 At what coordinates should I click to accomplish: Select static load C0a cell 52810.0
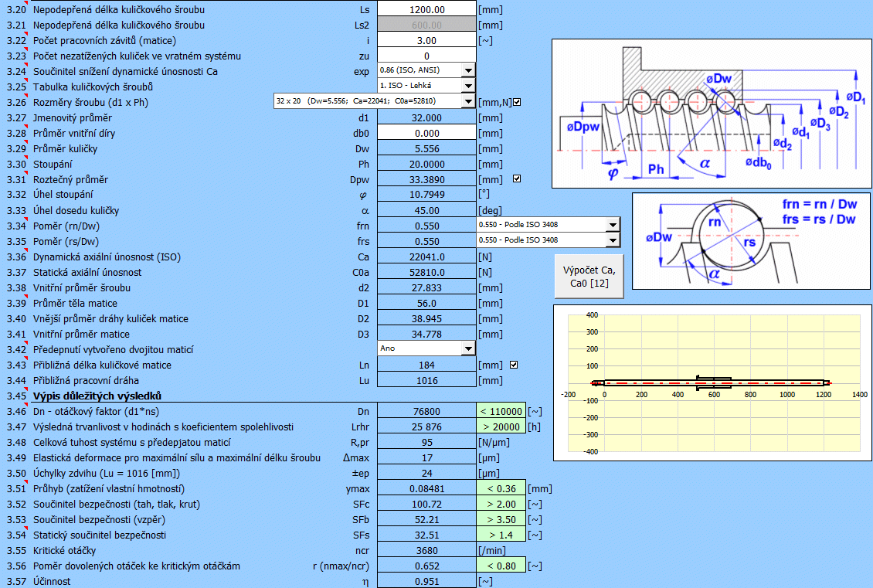pos(427,272)
